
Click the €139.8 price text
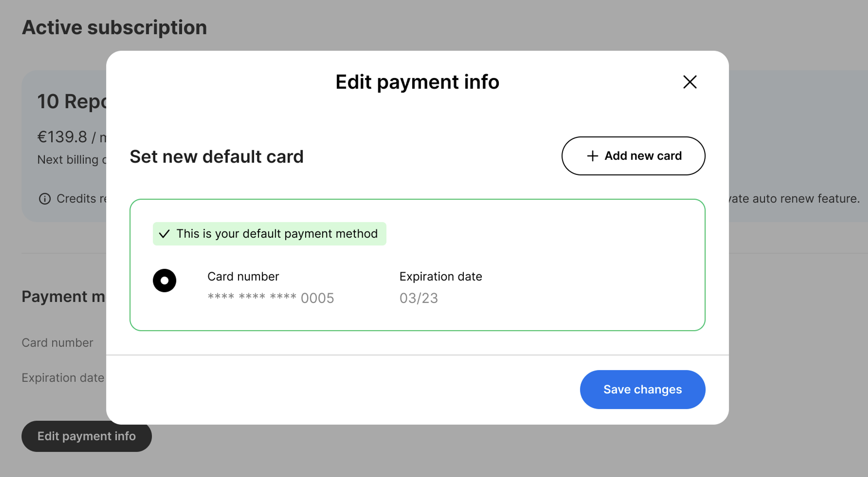point(62,137)
